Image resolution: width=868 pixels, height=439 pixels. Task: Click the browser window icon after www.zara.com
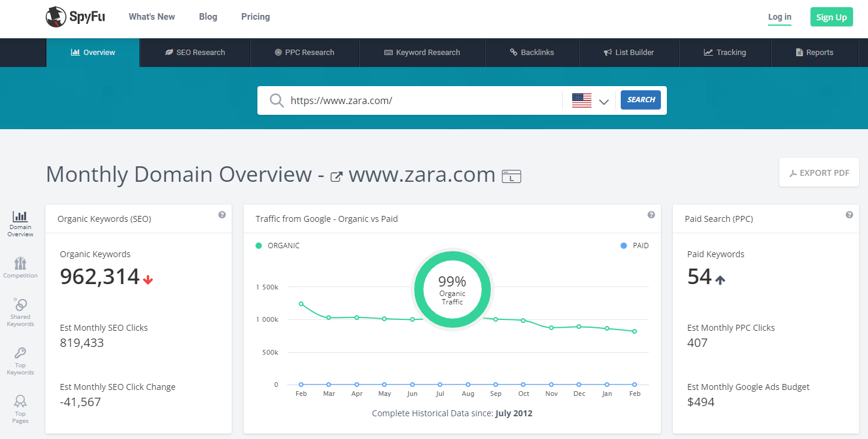[511, 176]
